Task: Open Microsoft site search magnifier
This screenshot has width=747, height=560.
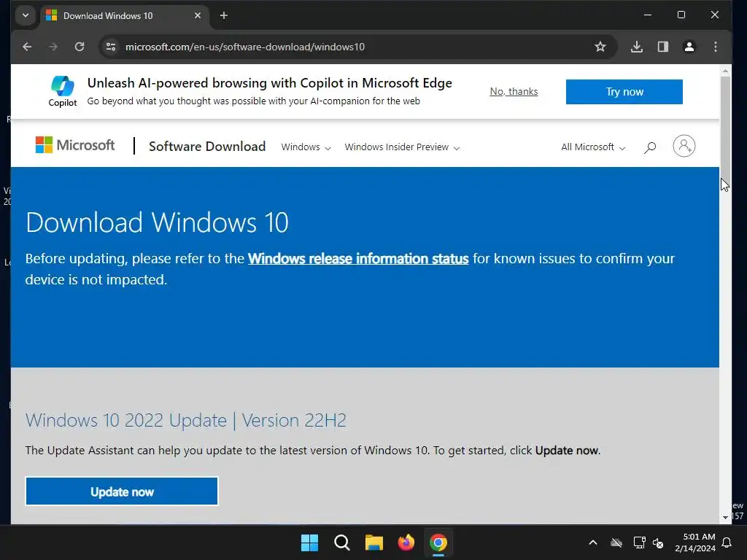Action: click(x=650, y=147)
